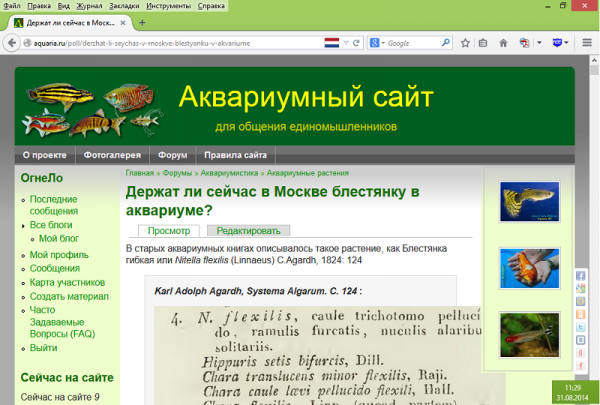The width and height of the screenshot is (600, 405).
Task: Click the fish collage site logo
Action: click(94, 110)
